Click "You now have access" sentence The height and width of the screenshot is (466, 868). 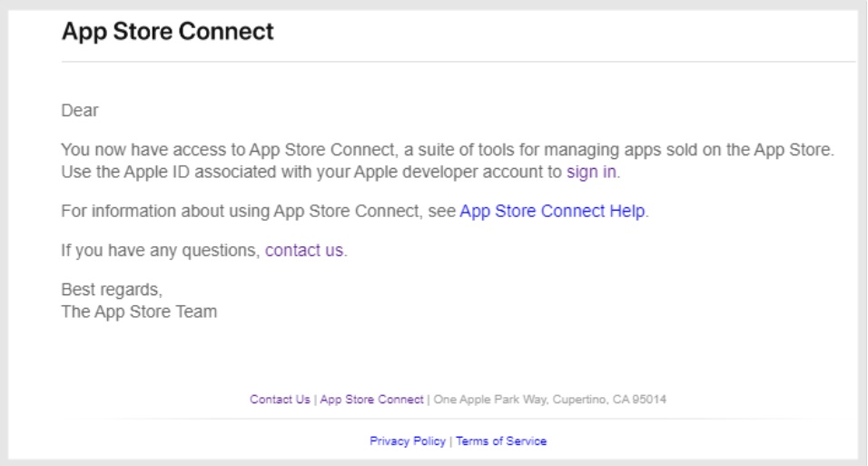pyautogui.click(x=448, y=150)
